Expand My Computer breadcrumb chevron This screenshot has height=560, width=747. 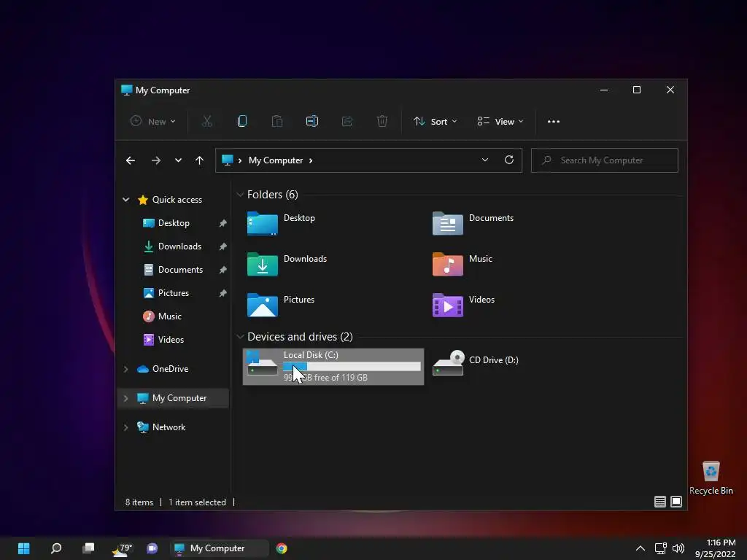point(311,160)
